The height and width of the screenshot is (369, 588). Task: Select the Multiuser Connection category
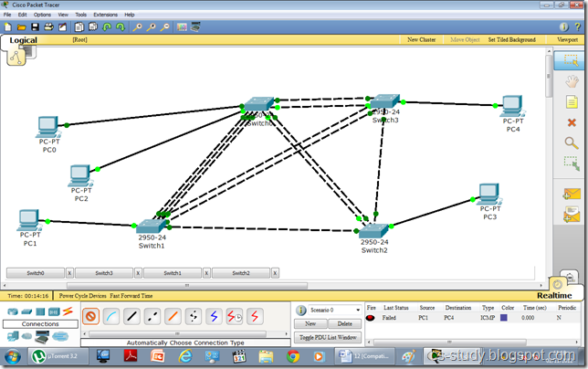[x=60, y=336]
